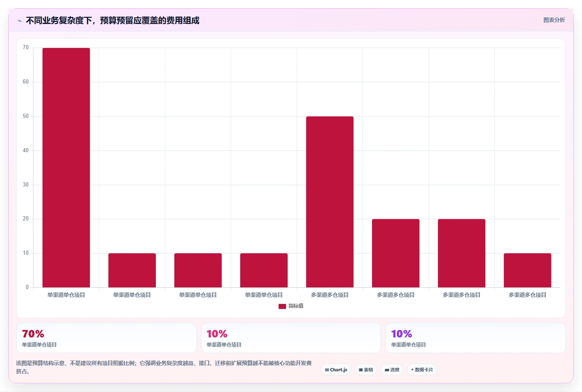Click the footnote text starting with 该图是预算结构示意
The height and width of the screenshot is (392, 582).
(x=164, y=367)
